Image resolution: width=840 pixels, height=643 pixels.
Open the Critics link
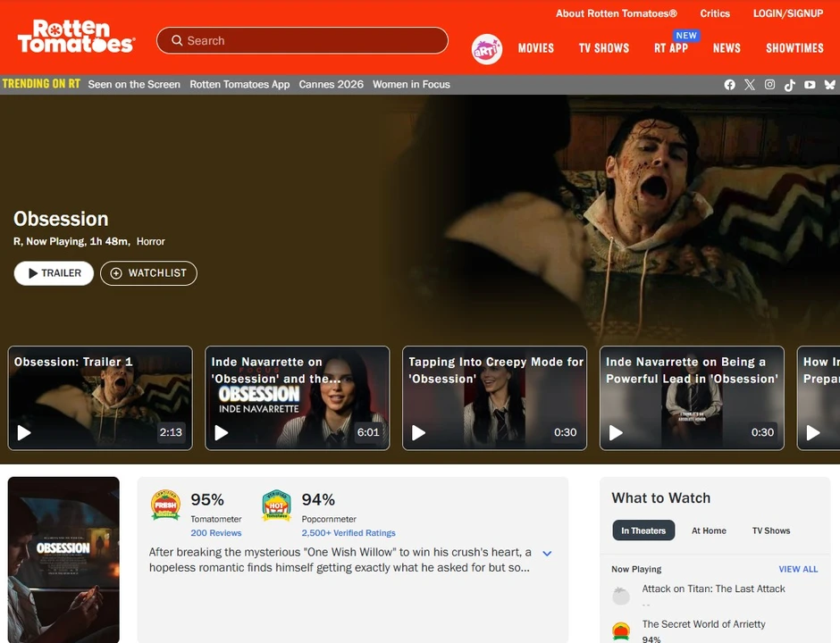[x=715, y=13]
